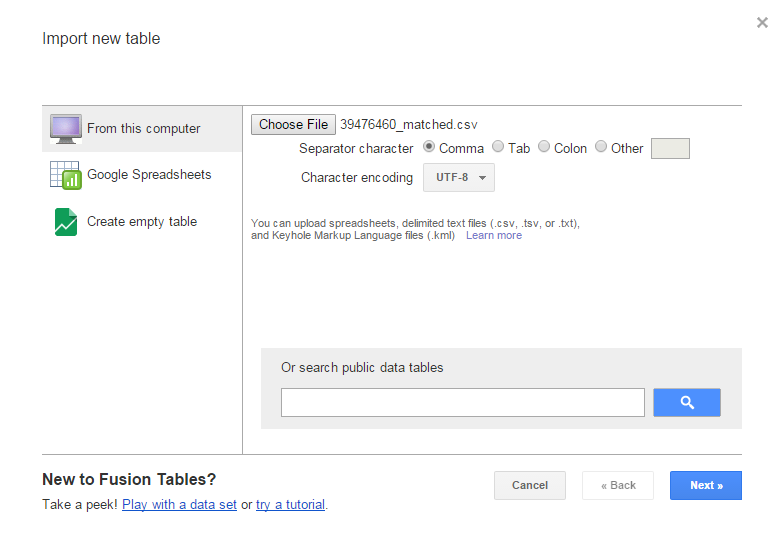Image resolution: width=784 pixels, height=560 pixels.
Task: Click the public data tables search field
Action: [x=462, y=402]
